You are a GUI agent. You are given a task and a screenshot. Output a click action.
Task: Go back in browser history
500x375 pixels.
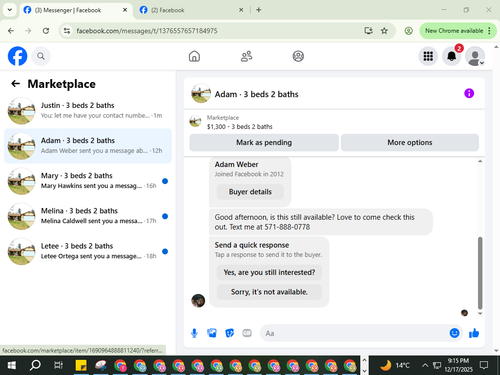point(11,31)
